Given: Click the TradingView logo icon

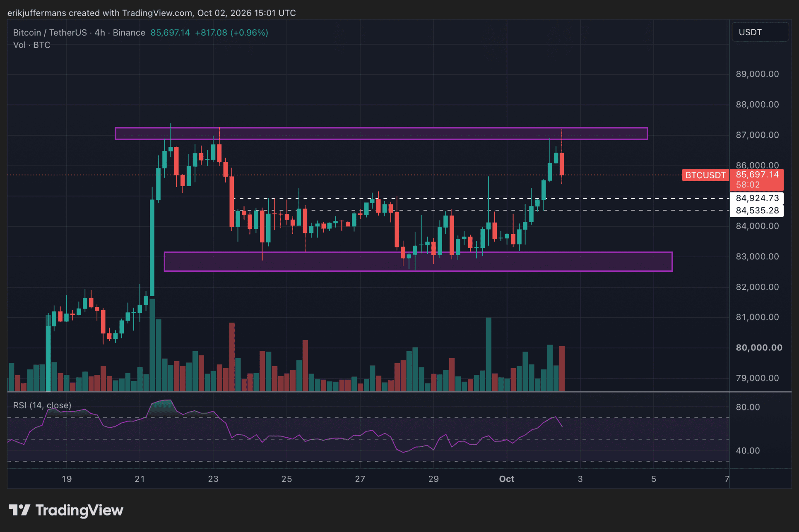Looking at the screenshot, I should coord(19,510).
